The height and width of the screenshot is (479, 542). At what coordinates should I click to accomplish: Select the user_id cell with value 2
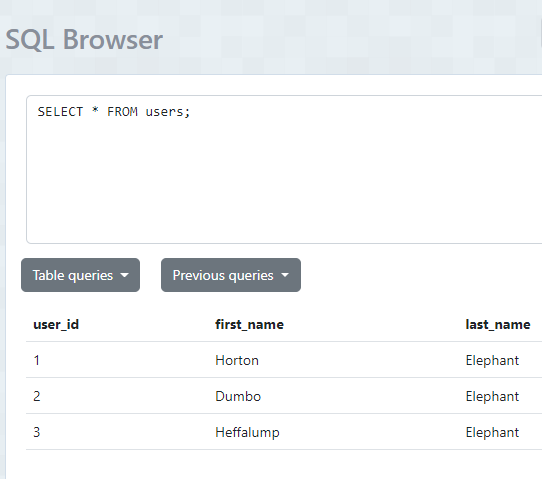pos(37,396)
